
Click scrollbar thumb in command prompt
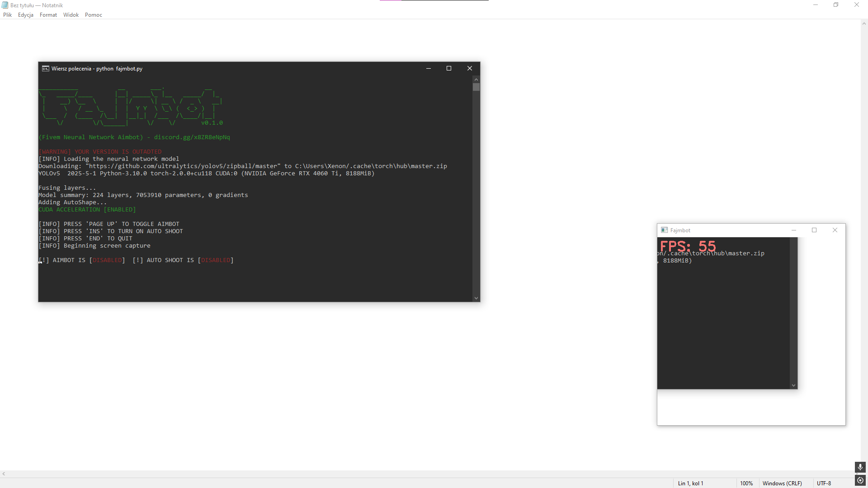pos(476,87)
